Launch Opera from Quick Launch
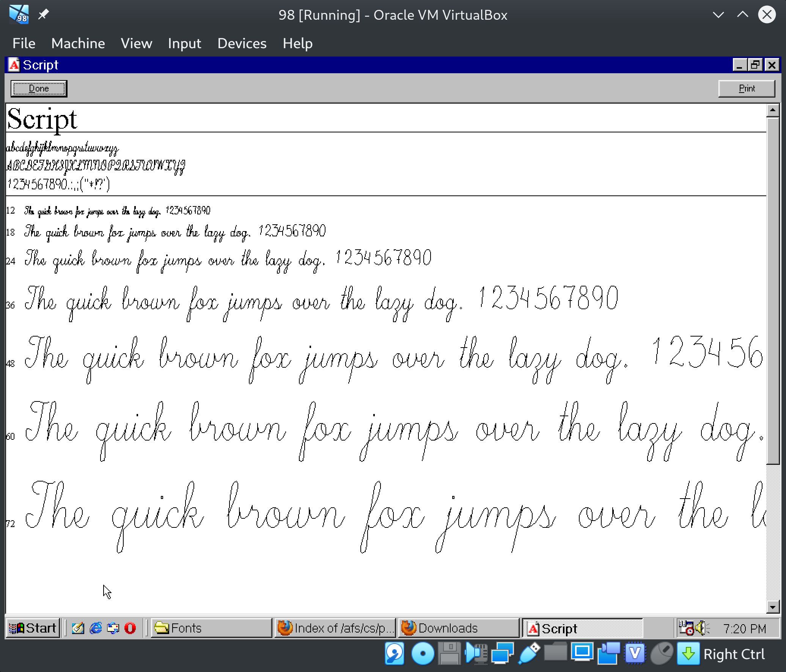This screenshot has height=672, width=786. click(130, 628)
